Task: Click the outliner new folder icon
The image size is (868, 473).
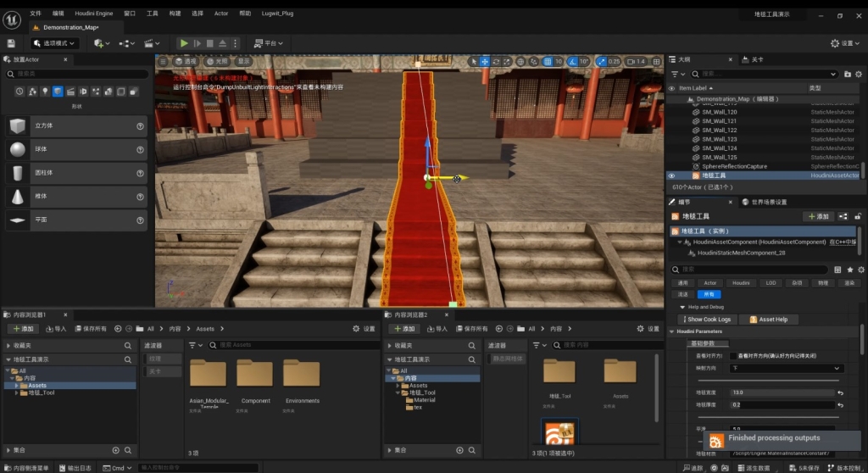Action: 848,74
